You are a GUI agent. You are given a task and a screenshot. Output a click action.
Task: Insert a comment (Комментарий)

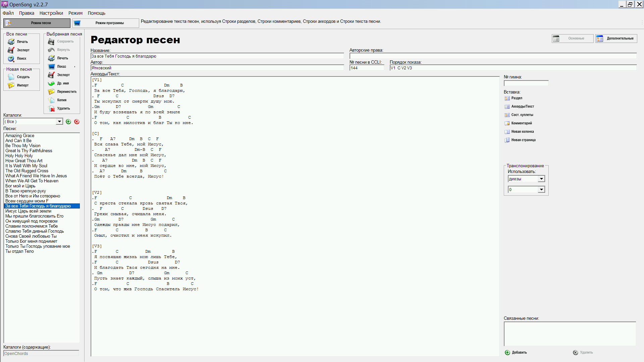[x=518, y=123]
